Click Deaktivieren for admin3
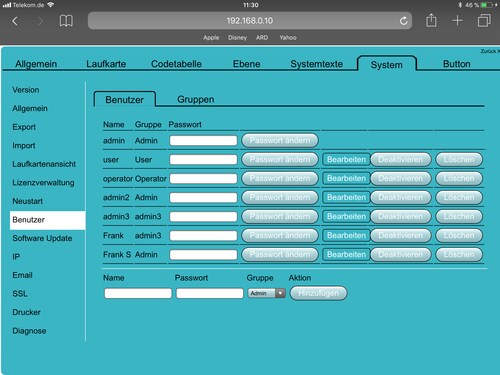 pos(401,217)
